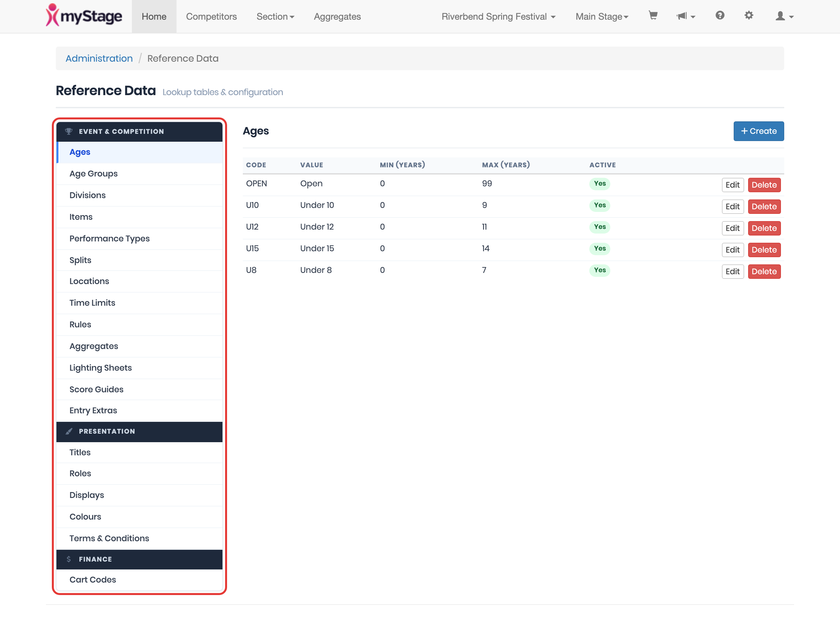Open Splits in the sidebar
This screenshot has height=618, width=840.
139,260
